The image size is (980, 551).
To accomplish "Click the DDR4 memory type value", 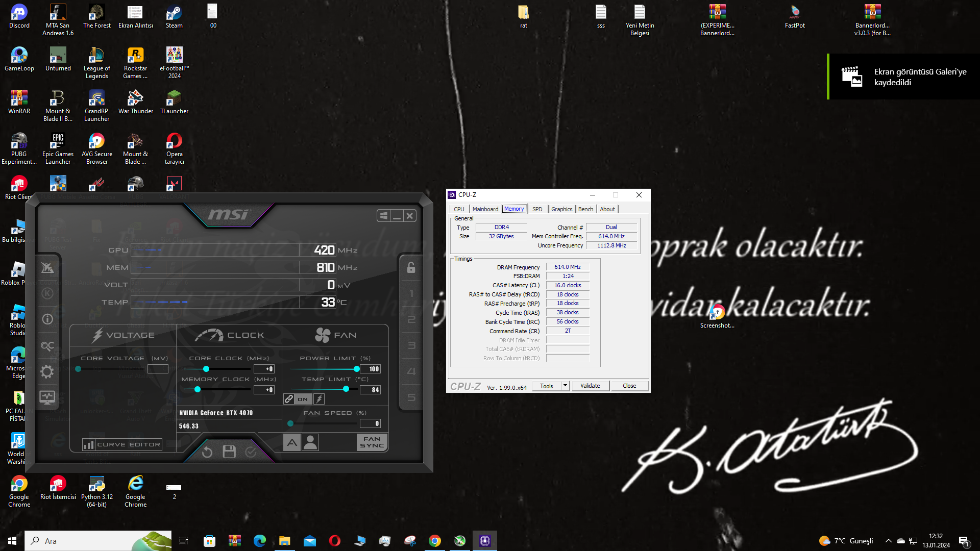I will 502,227.
